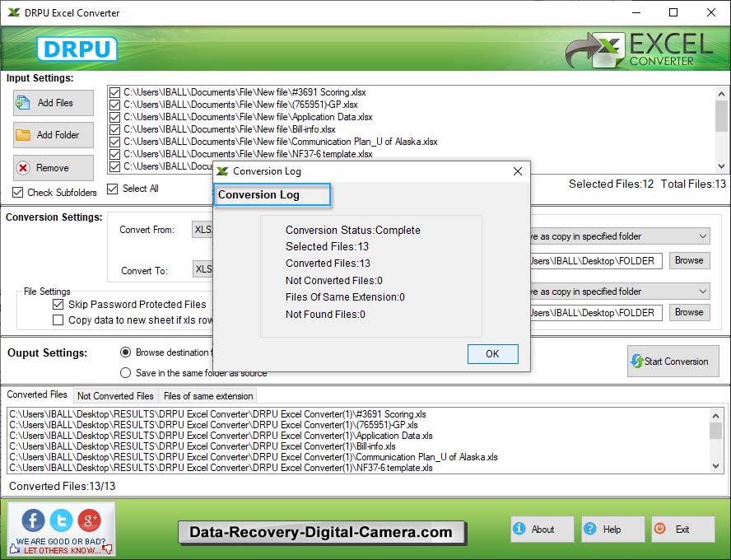Switch to Converted Files tab
731x560 pixels.
(37, 394)
